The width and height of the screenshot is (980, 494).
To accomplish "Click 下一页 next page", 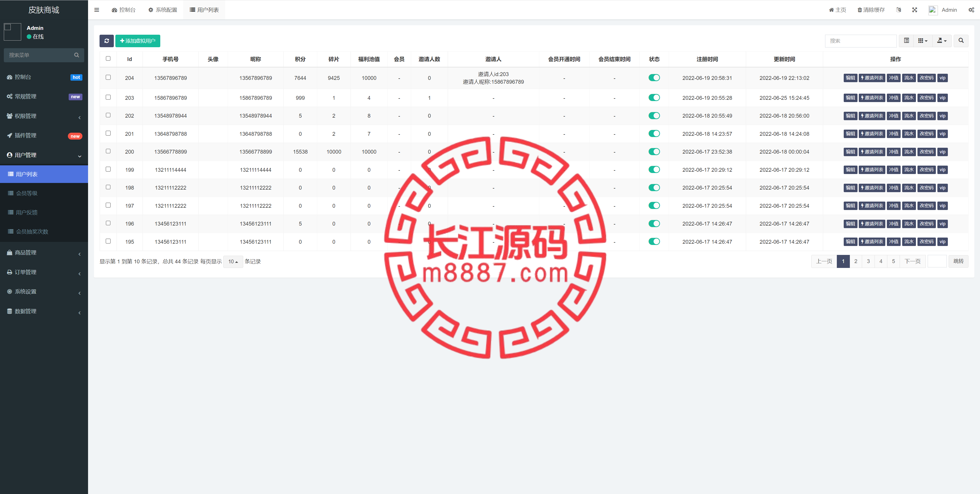I will pyautogui.click(x=912, y=261).
